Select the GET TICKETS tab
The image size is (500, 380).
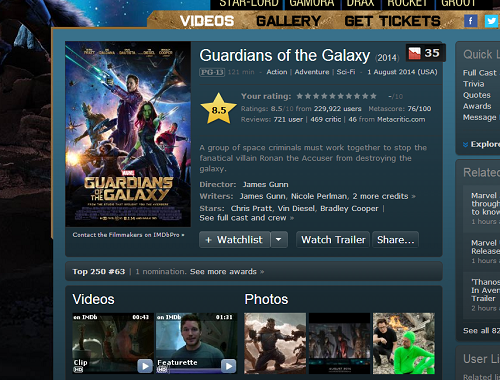click(x=392, y=21)
